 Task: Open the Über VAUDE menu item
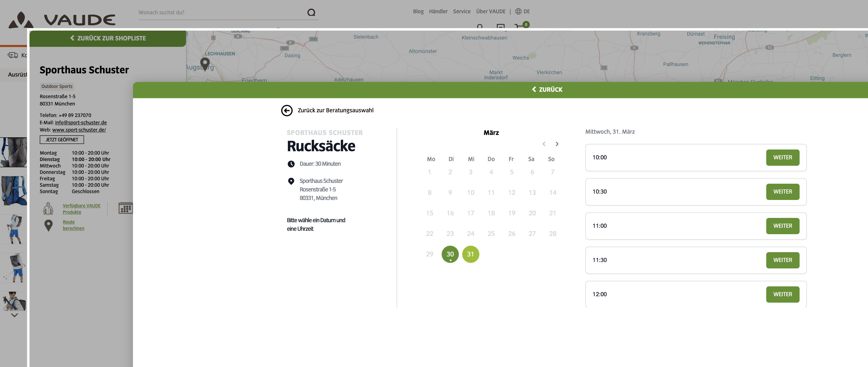tap(491, 12)
